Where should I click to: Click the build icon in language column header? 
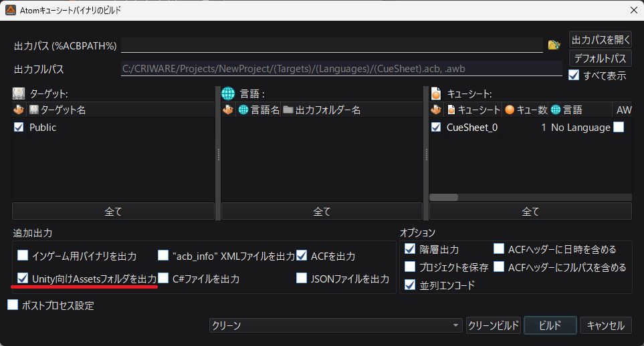[228, 110]
